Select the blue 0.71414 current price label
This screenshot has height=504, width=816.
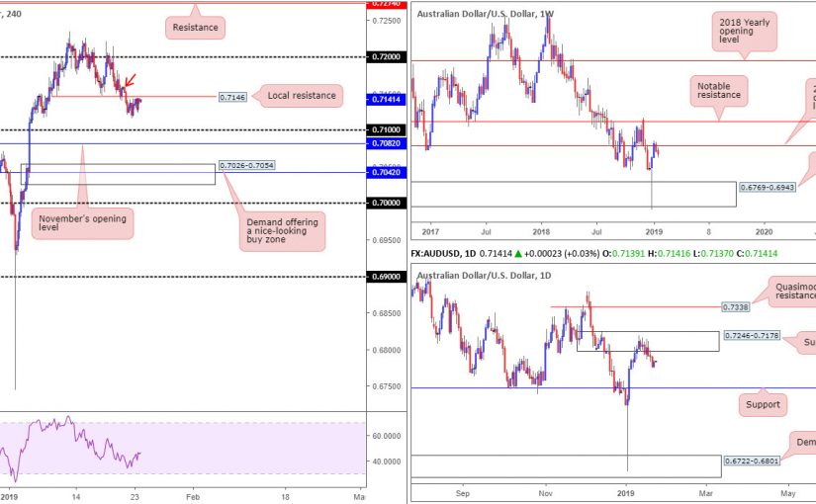tap(385, 102)
